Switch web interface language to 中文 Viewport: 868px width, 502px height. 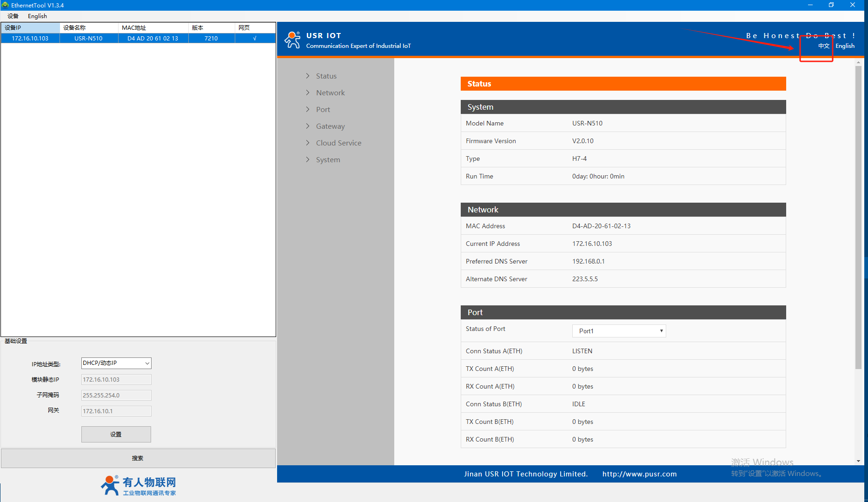tap(823, 46)
